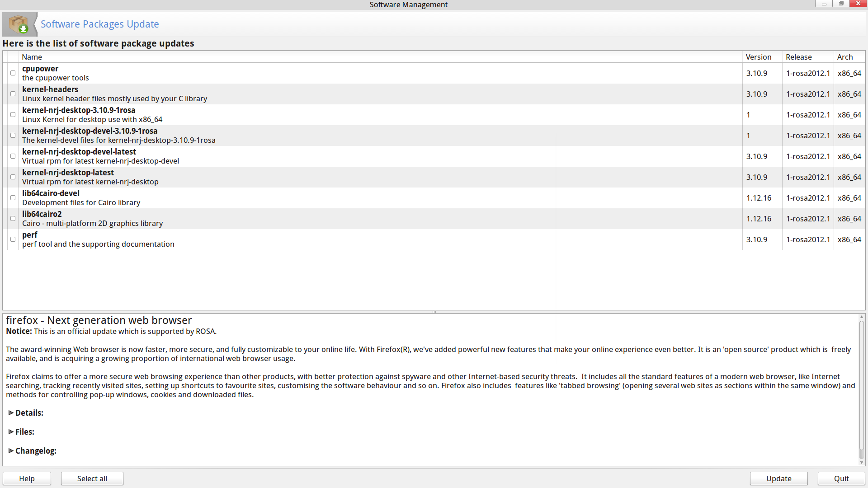Select the kernel-nrj-desktop-latest package row
The image size is (868, 488).
tap(68, 177)
